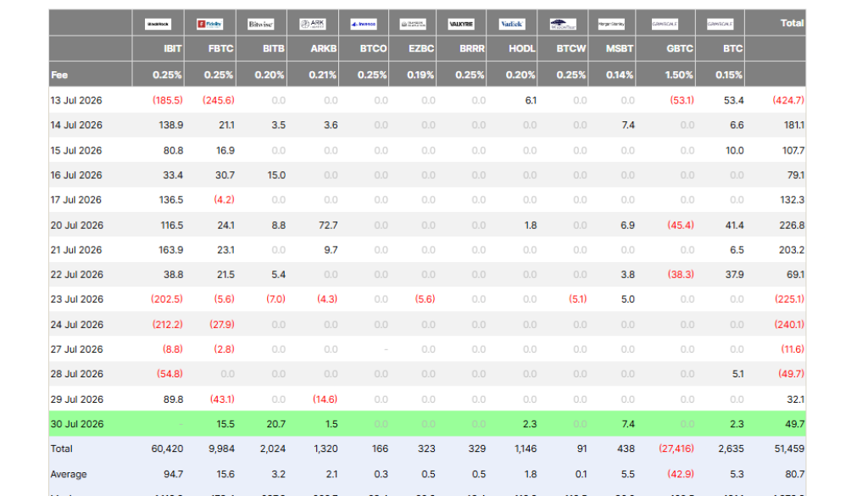The height and width of the screenshot is (496, 868).
Task: Click the 23 Jul 2026 total value (225.1)
Action: click(x=789, y=299)
